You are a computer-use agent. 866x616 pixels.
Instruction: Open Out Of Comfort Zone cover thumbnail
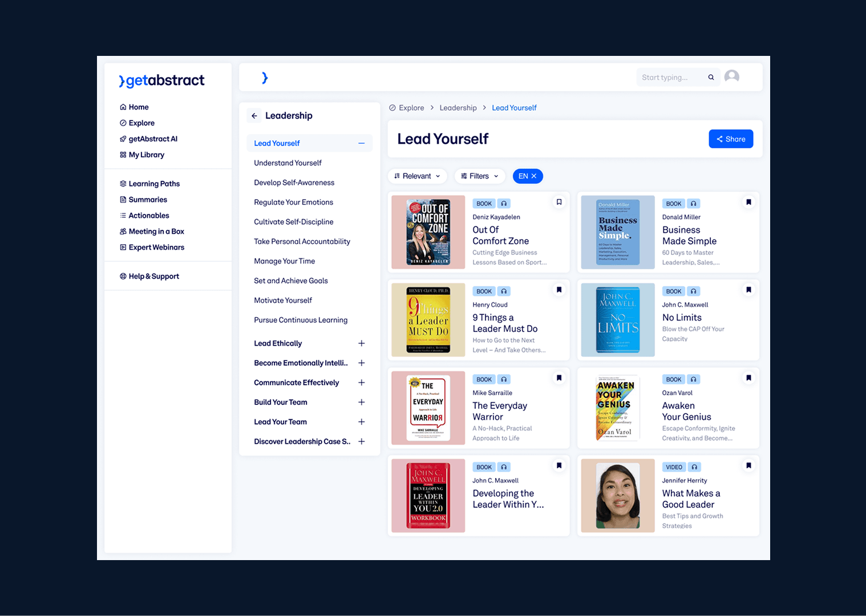428,232
